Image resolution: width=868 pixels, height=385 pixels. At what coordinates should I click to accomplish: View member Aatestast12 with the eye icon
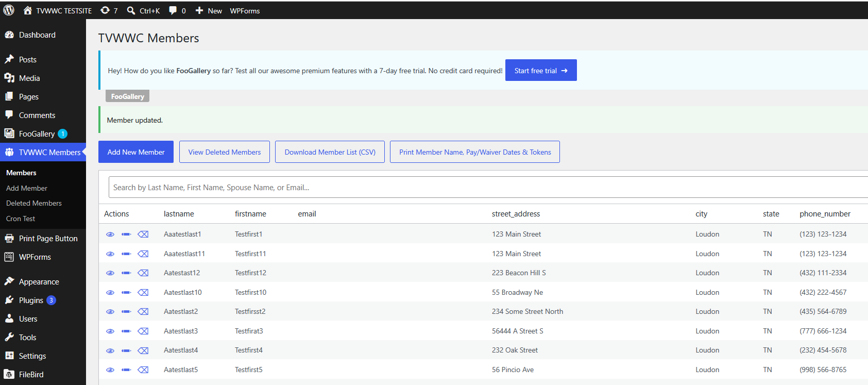(x=110, y=273)
